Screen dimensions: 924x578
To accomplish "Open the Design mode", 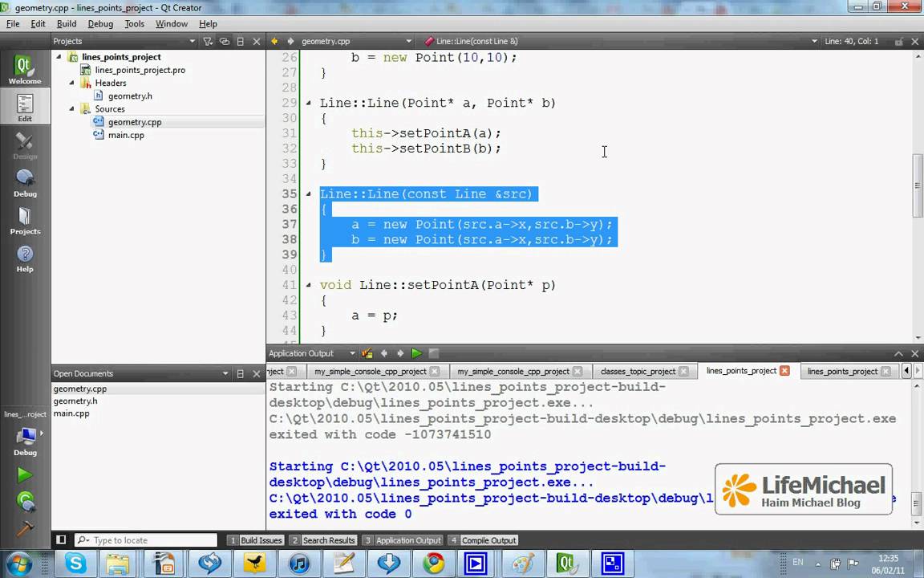I will (x=25, y=145).
